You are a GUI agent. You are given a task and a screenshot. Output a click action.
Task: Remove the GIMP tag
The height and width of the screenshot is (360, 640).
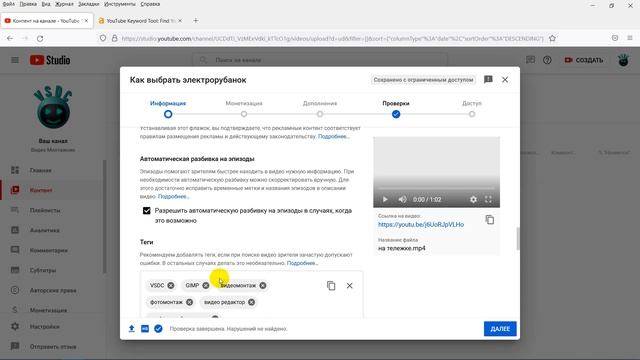[x=206, y=285]
